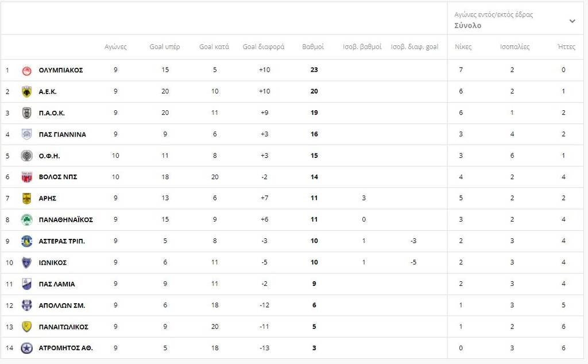Screen dimensions: 588x364
Task: Click the ΠΑΝΑΙΤΩΛΙΚΟΣ team crest icon
Action: (26, 327)
